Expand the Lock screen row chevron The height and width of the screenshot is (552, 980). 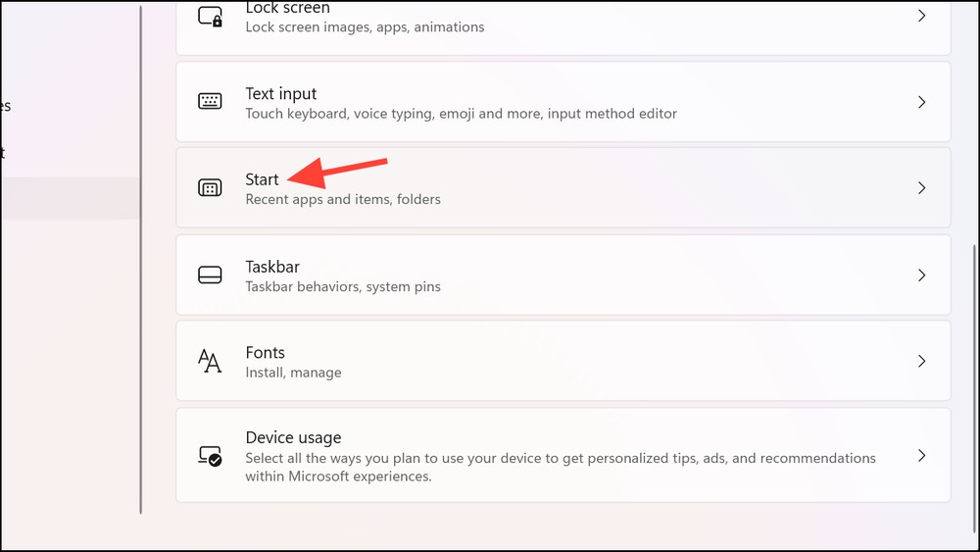point(921,16)
